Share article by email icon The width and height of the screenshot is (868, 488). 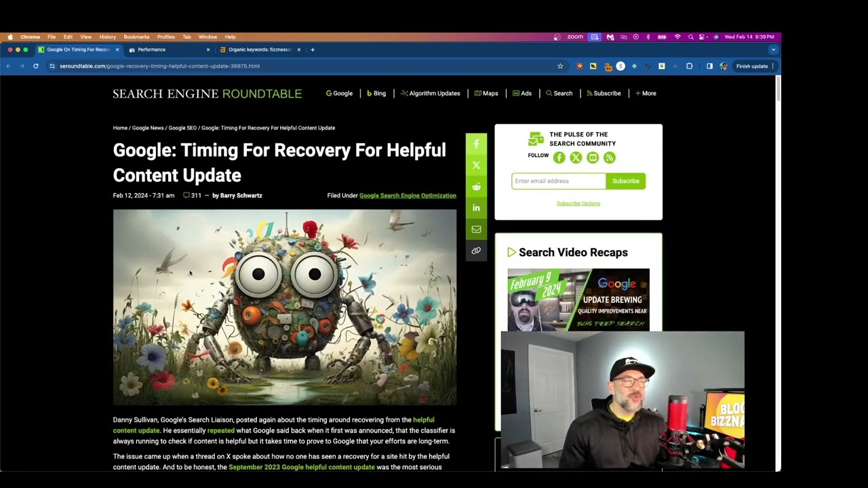(x=476, y=229)
